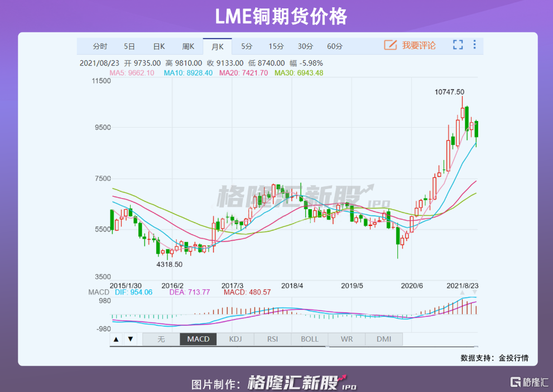Select the 15分 chart tab

pos(276,46)
